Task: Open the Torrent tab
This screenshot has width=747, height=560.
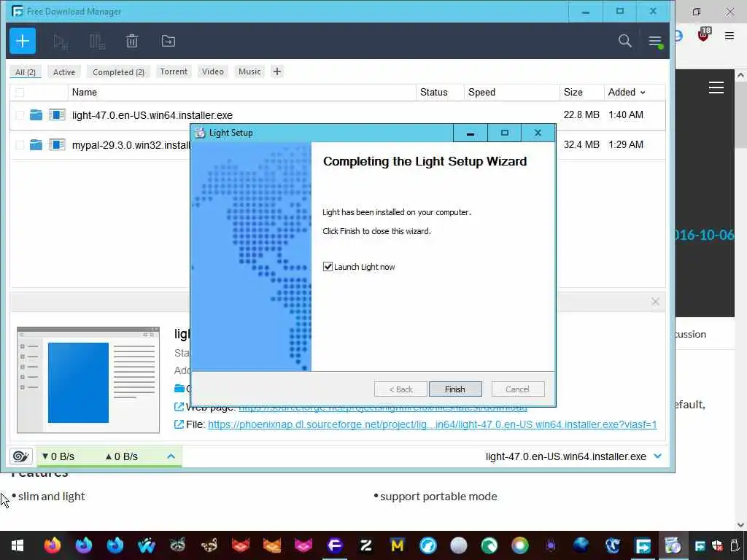Action: point(174,71)
